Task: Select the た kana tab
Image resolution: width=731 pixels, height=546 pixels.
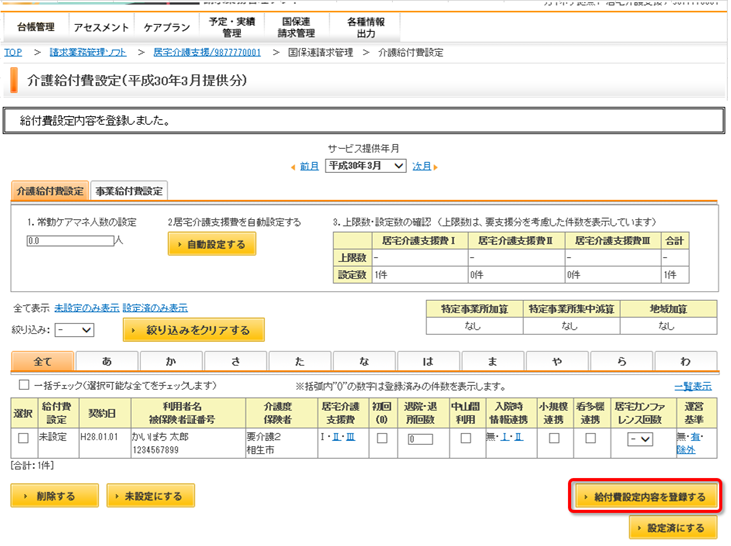Action: point(300,361)
